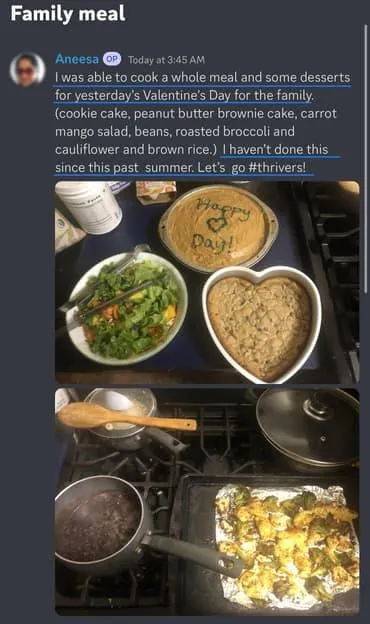Screen dimensions: 370x624
Task: Click the message line mentioning brown rice
Action: click(192, 149)
